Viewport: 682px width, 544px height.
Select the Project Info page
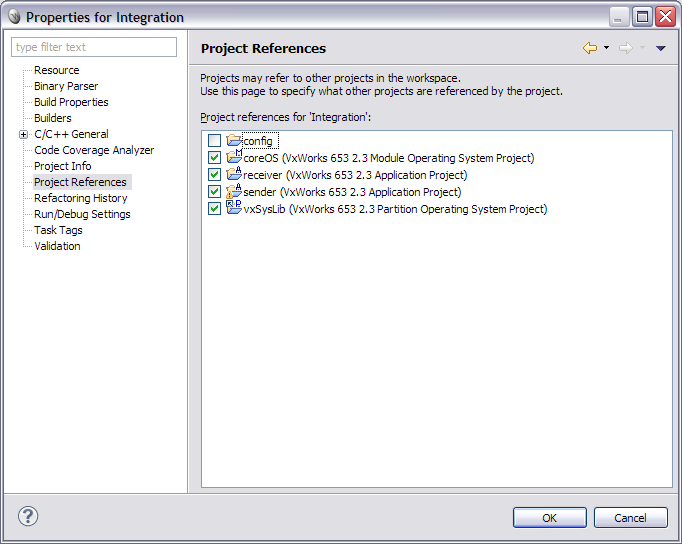(x=63, y=166)
